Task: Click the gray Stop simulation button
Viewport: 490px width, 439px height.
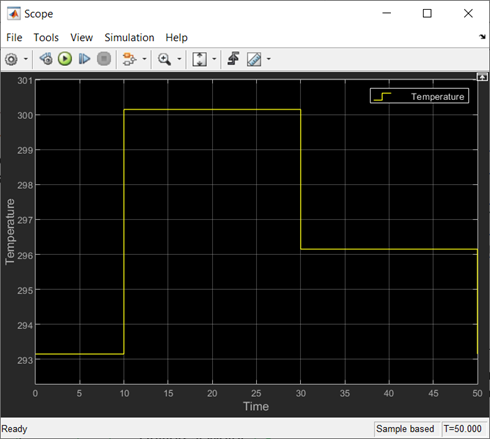Action: coord(104,59)
